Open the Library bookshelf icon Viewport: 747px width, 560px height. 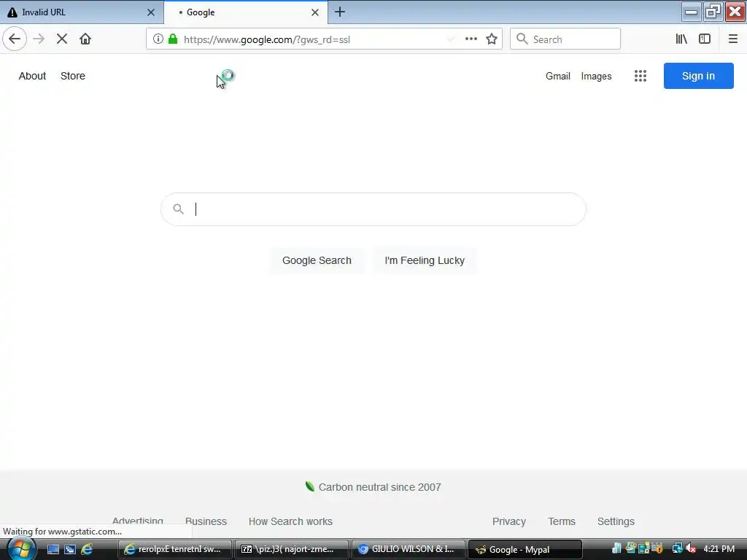(681, 39)
